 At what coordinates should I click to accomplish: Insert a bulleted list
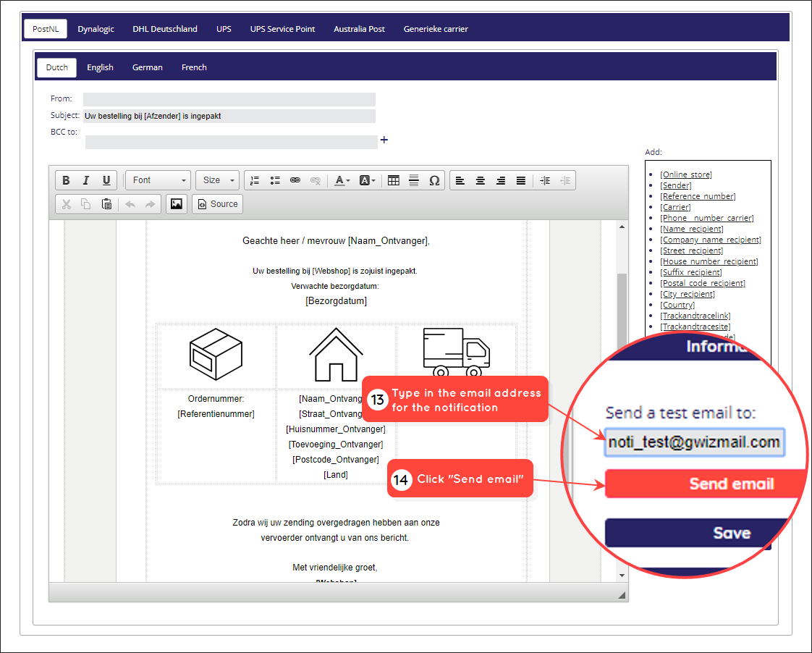[275, 180]
